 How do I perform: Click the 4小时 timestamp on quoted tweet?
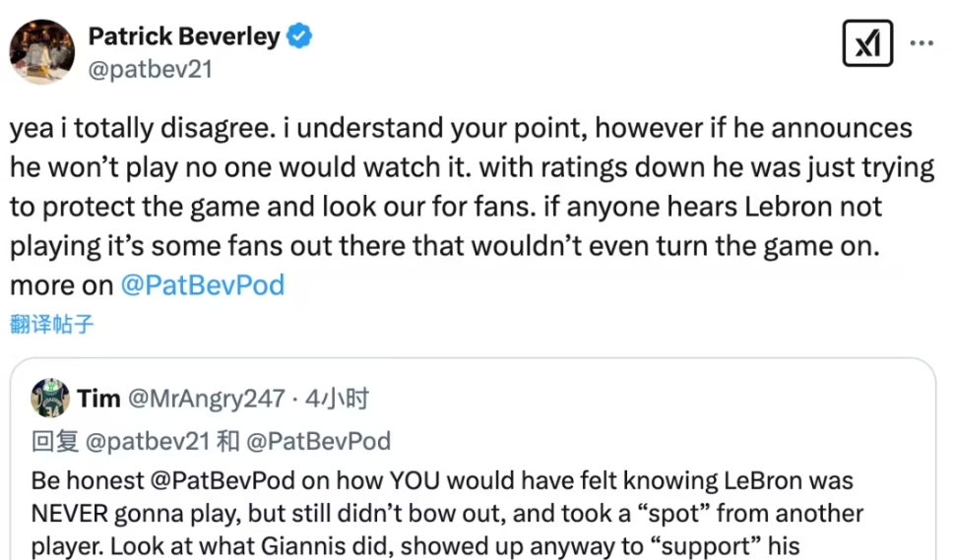(x=336, y=399)
